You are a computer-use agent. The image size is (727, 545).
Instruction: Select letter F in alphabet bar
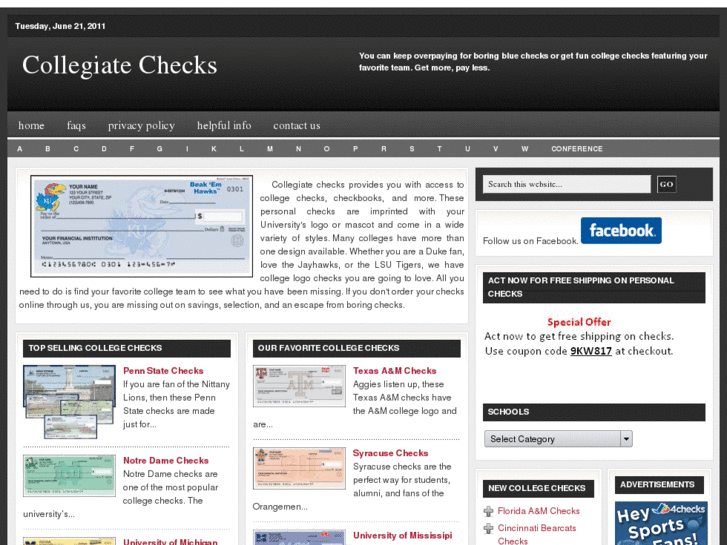(x=132, y=149)
